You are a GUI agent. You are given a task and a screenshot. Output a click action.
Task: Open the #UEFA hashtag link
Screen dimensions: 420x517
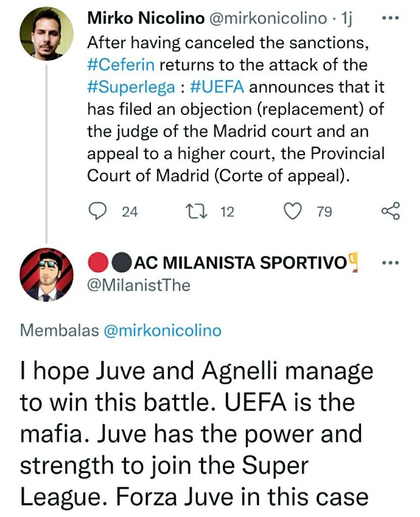pyautogui.click(x=217, y=87)
